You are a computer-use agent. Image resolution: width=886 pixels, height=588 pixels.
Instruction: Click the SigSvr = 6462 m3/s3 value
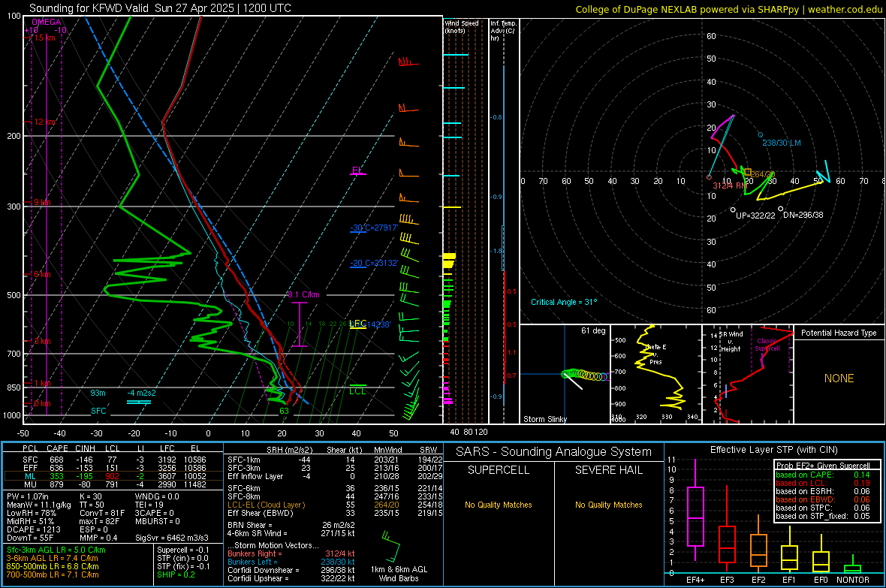click(172, 538)
